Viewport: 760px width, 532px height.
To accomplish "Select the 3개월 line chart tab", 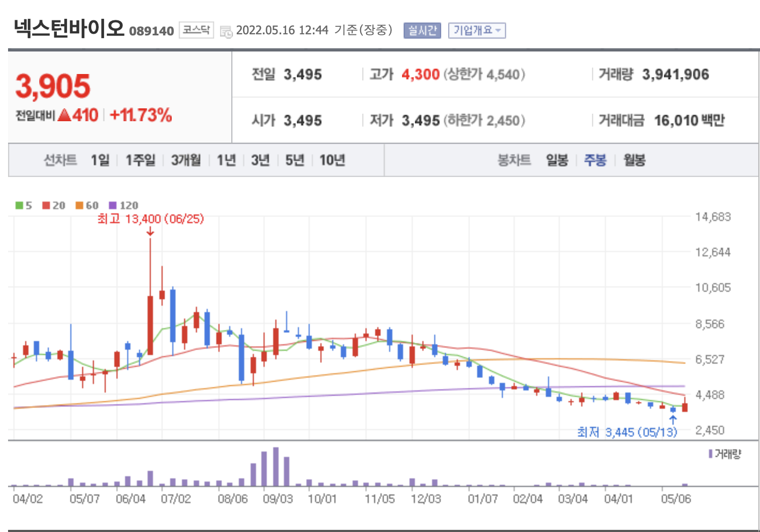I will pyautogui.click(x=186, y=160).
